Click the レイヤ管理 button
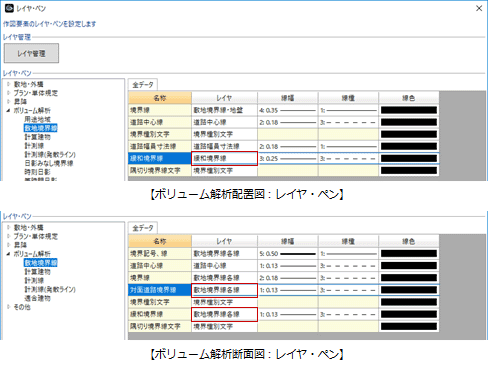This screenshot has height=369, width=488. coord(31,53)
